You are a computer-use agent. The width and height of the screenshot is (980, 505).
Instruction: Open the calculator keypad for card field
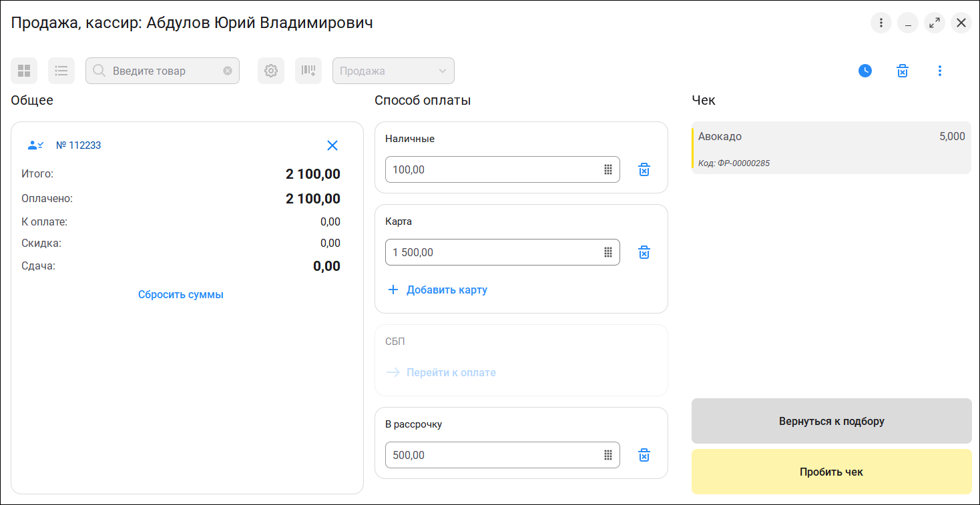click(x=608, y=252)
